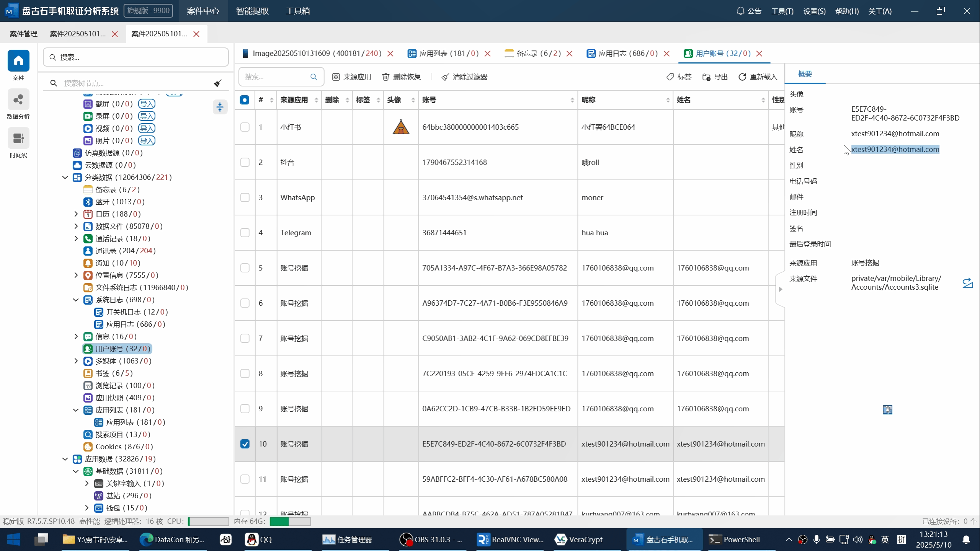The height and width of the screenshot is (551, 980).
Task: Open the 智能提取 top menu
Action: pyautogui.click(x=252, y=11)
